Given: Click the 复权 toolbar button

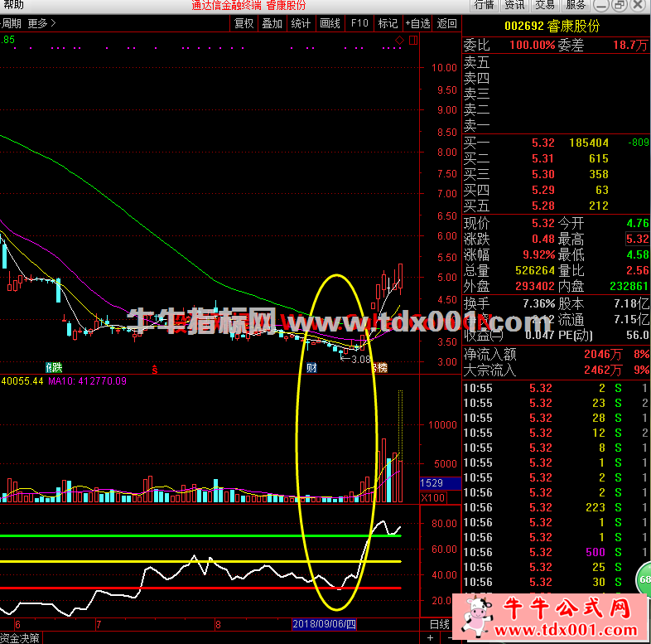Looking at the screenshot, I should tap(244, 24).
